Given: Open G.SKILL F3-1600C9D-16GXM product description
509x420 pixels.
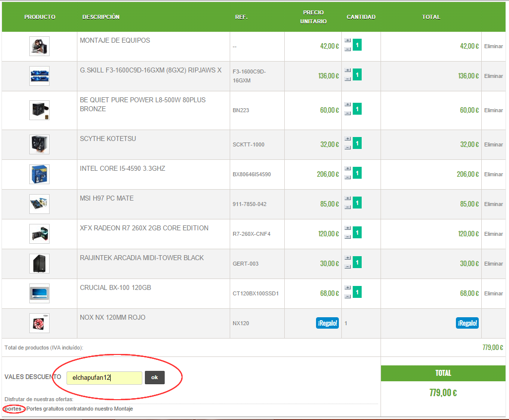Looking at the screenshot, I should tap(151, 70).
